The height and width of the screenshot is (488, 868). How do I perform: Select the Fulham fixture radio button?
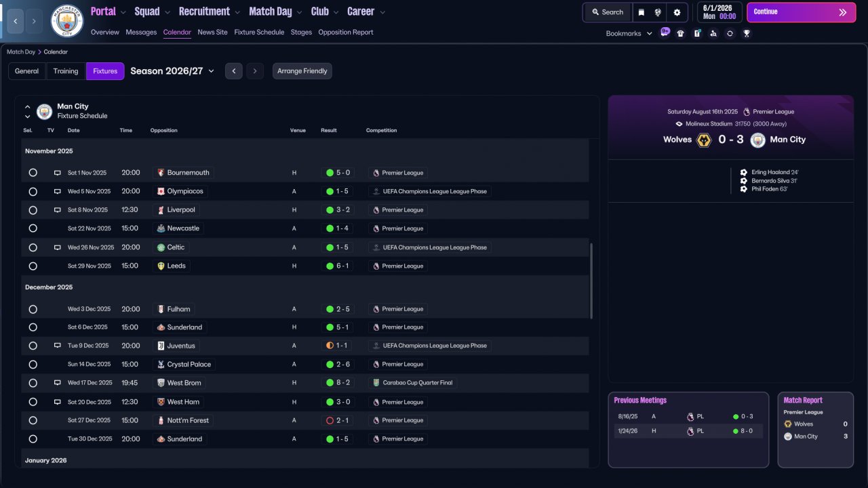pyautogui.click(x=33, y=309)
